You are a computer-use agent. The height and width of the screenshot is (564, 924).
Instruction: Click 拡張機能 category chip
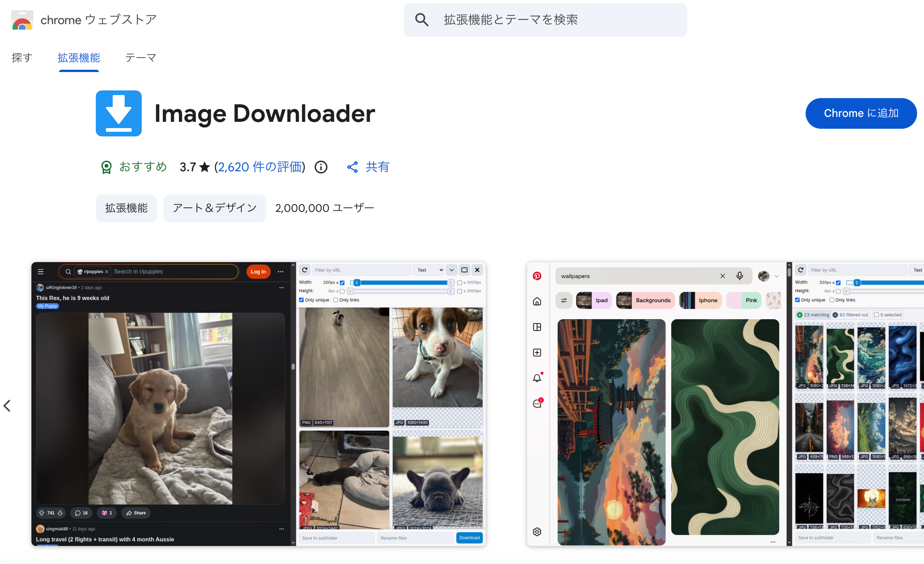(x=126, y=208)
